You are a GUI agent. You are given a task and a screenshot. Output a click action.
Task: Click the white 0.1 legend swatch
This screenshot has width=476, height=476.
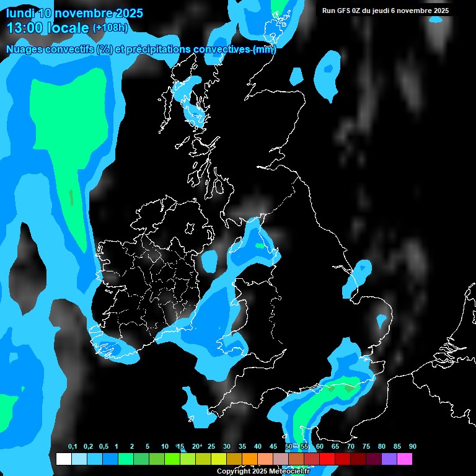pyautogui.click(x=63, y=459)
